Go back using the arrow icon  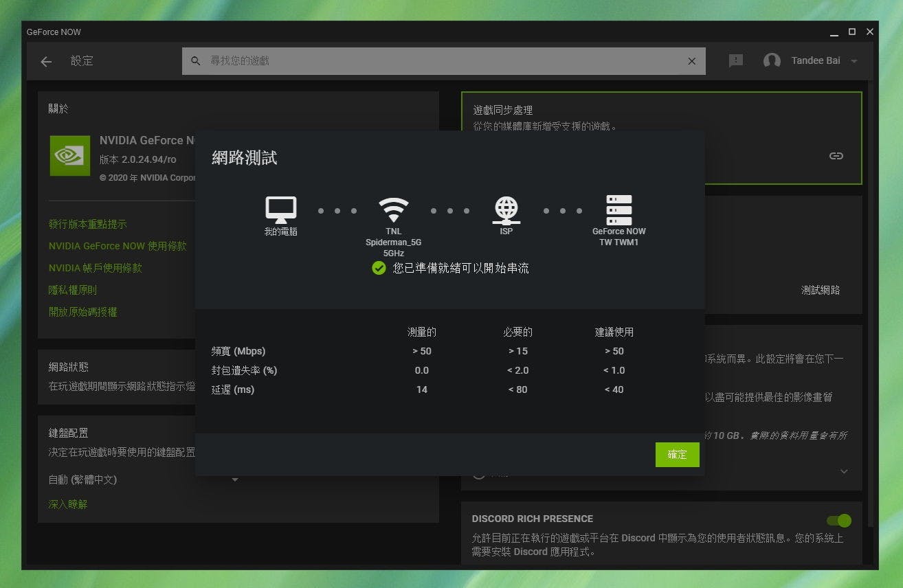46,61
